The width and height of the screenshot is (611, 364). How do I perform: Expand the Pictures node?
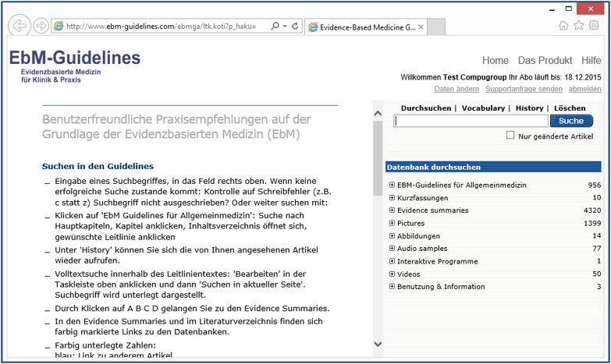[x=392, y=223]
